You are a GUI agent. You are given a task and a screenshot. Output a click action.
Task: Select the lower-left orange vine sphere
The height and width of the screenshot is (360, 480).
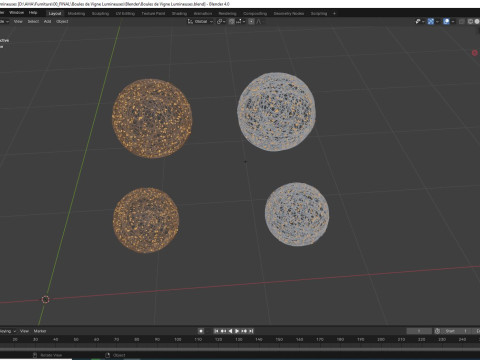[146, 220]
